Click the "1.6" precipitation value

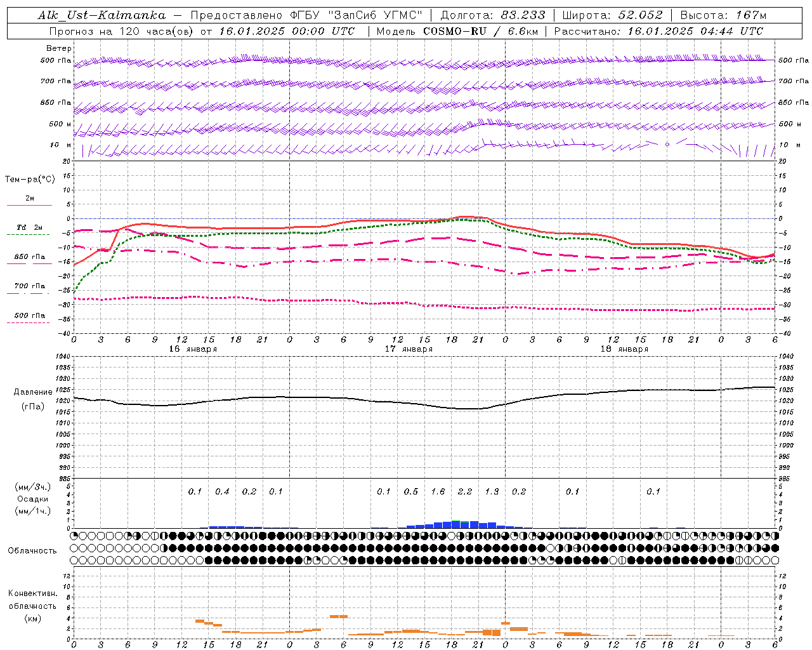pyautogui.click(x=438, y=491)
